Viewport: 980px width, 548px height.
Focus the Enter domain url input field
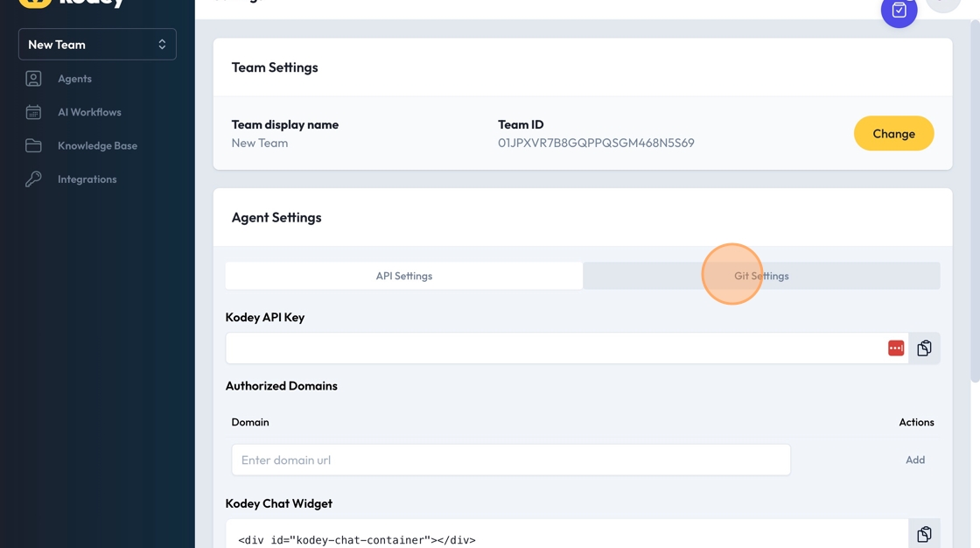tap(511, 460)
